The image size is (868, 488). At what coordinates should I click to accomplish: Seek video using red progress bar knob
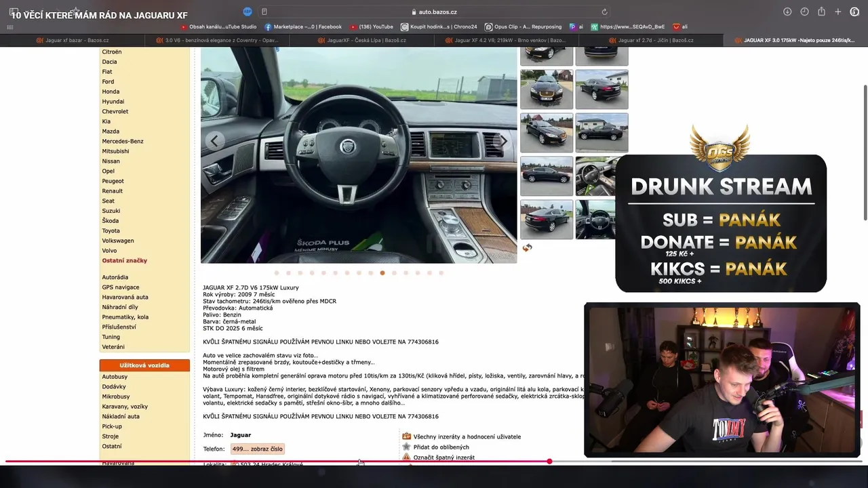(549, 462)
